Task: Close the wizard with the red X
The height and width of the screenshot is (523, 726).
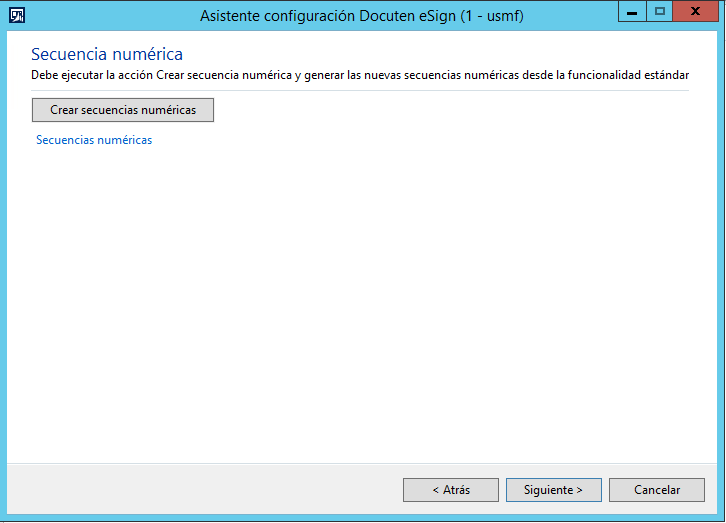Action: tap(695, 11)
